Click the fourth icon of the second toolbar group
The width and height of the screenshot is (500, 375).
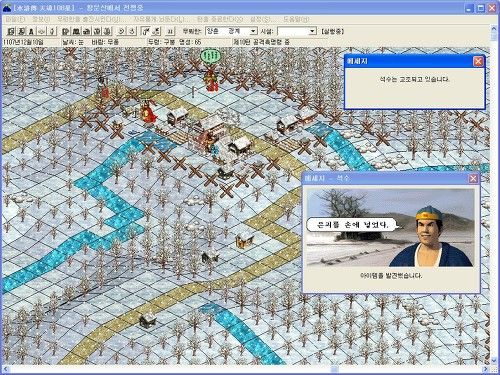coord(97,31)
